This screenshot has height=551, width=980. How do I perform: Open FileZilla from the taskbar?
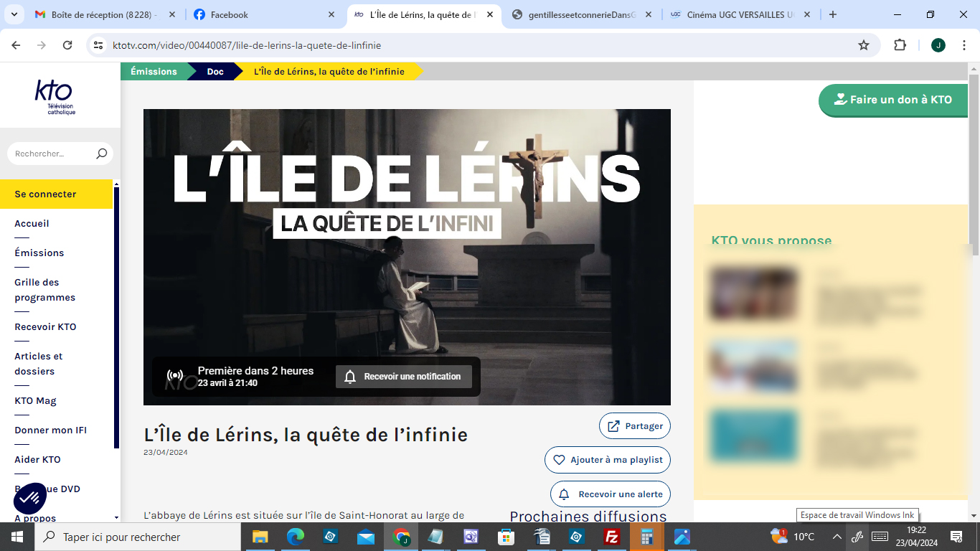(612, 537)
